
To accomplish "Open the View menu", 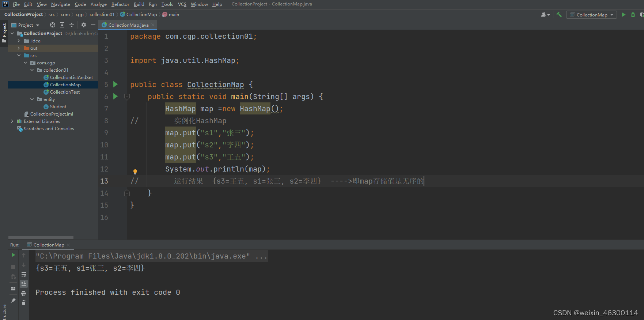I will point(42,4).
